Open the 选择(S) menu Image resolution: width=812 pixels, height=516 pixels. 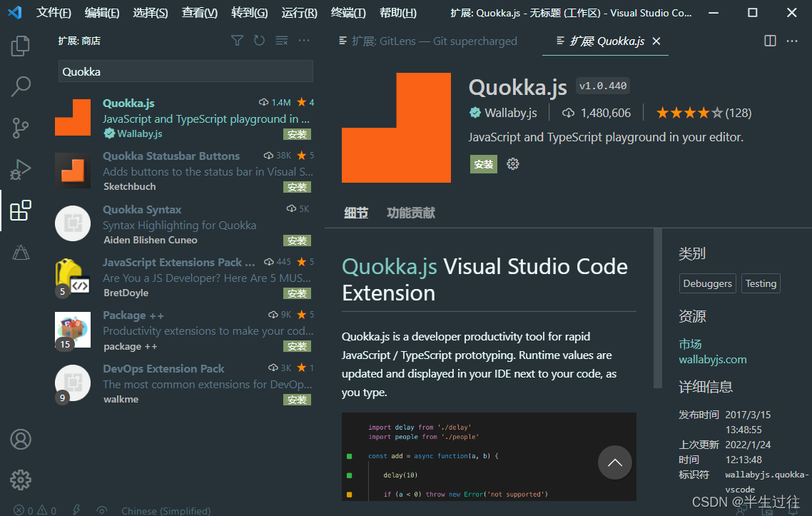pos(150,12)
